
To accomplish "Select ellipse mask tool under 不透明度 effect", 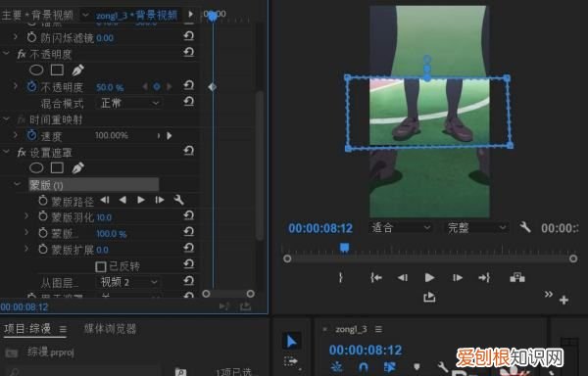I will (x=36, y=70).
